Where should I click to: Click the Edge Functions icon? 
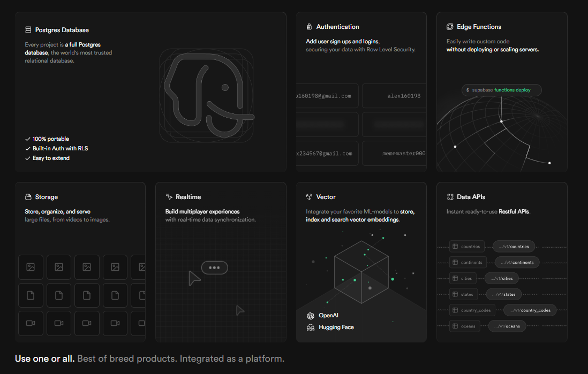click(x=450, y=27)
